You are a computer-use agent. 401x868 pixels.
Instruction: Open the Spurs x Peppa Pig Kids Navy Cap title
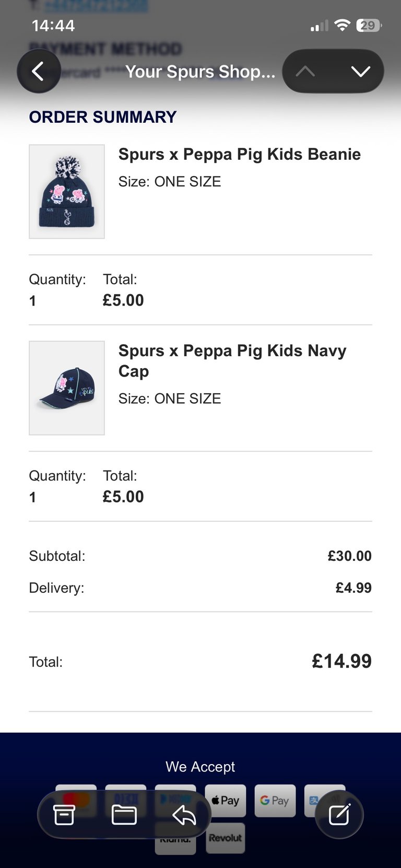(x=232, y=361)
